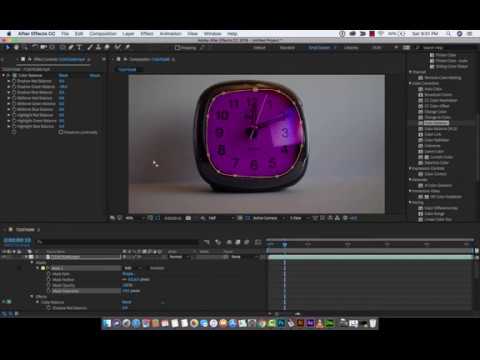
Task: Click the timeline current time indicator
Action: 285,245
